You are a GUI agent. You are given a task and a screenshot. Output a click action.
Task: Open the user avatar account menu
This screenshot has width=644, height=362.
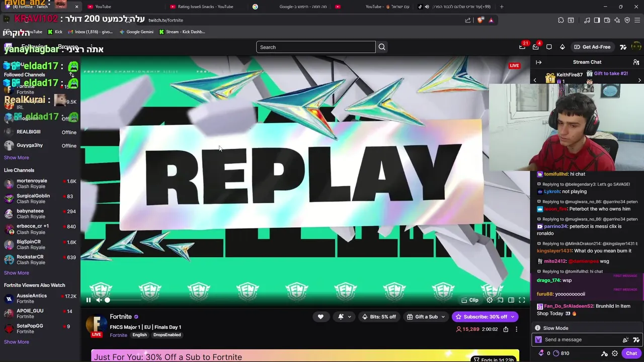tap(636, 47)
